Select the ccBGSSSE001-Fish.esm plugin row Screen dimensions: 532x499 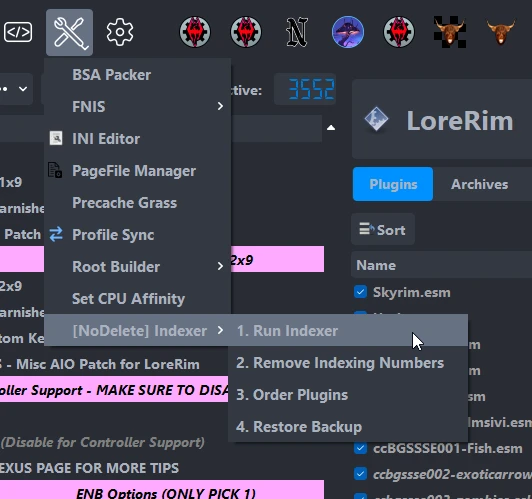(441, 448)
